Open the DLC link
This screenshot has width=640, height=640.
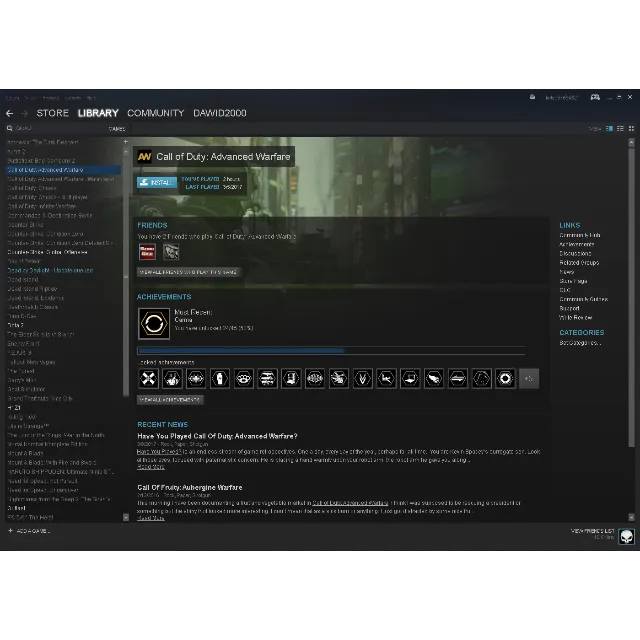(x=564, y=290)
